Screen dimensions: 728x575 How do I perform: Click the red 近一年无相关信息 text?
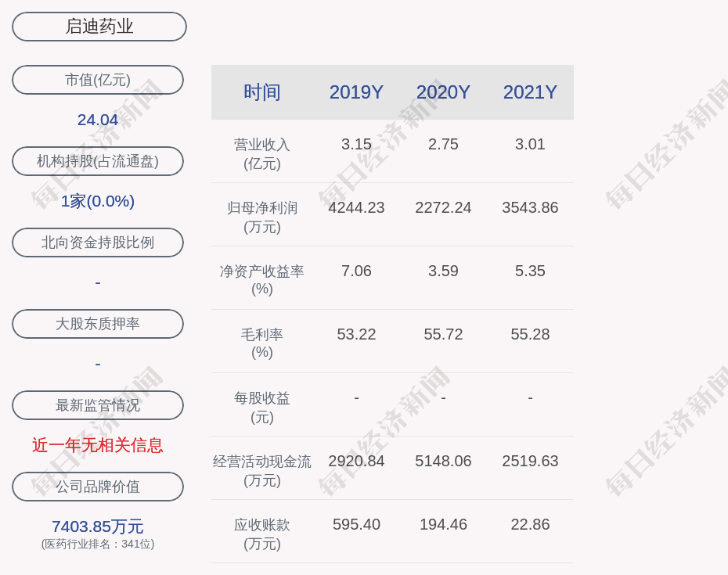[x=98, y=445]
